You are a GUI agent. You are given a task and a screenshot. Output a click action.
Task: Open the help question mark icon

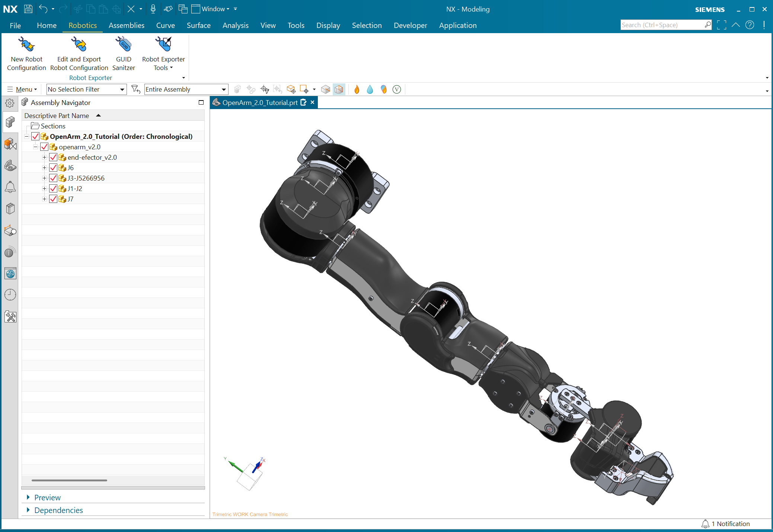tap(750, 25)
